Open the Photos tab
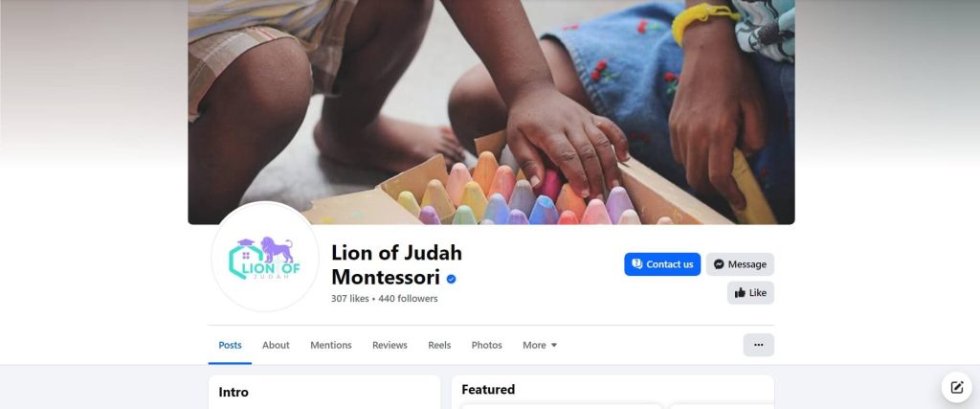The width and height of the screenshot is (980, 409). coord(486,345)
